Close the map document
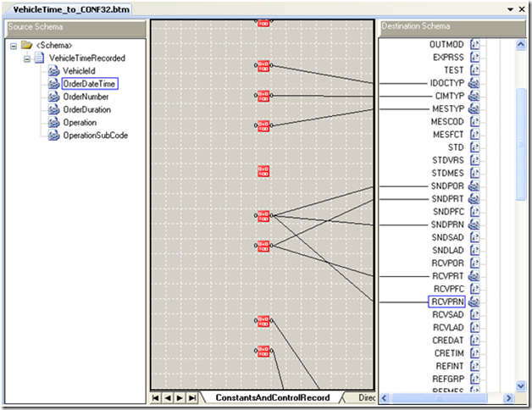Screen dimensions: 532x410 click(x=522, y=9)
